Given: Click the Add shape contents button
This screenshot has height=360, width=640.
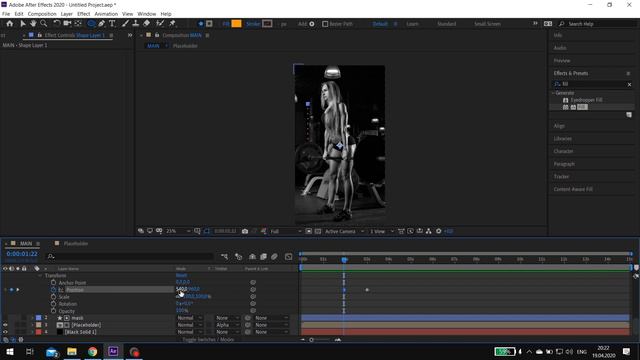Looking at the screenshot, I should [x=312, y=24].
